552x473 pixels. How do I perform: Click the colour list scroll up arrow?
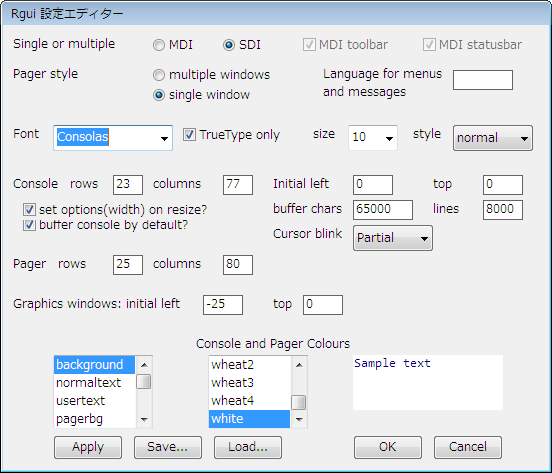299,365
